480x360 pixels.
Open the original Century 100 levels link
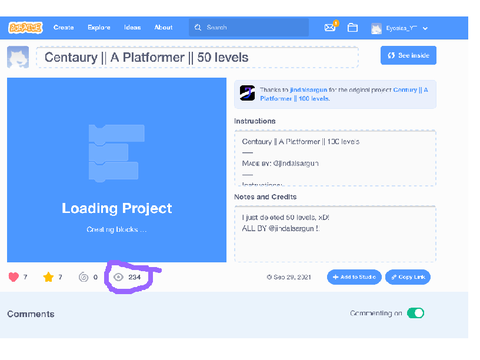(x=344, y=94)
